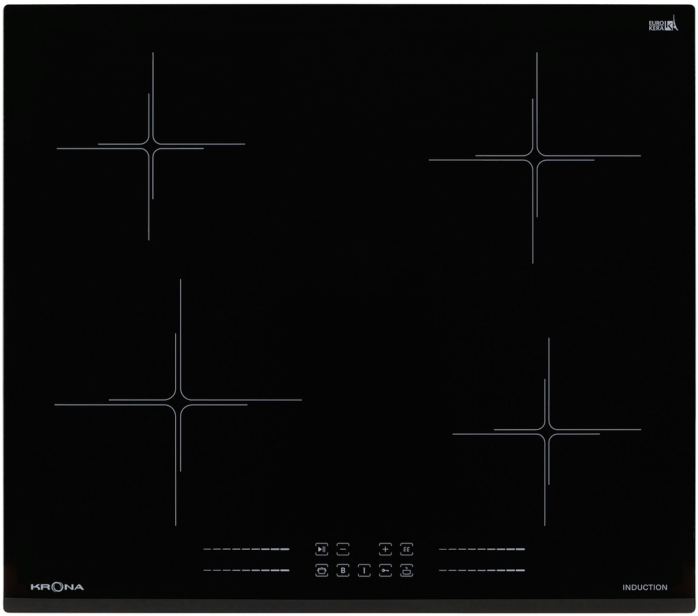The image size is (698, 616).
Task: Click the top-left cooking zone cross
Action: pyautogui.click(x=151, y=147)
